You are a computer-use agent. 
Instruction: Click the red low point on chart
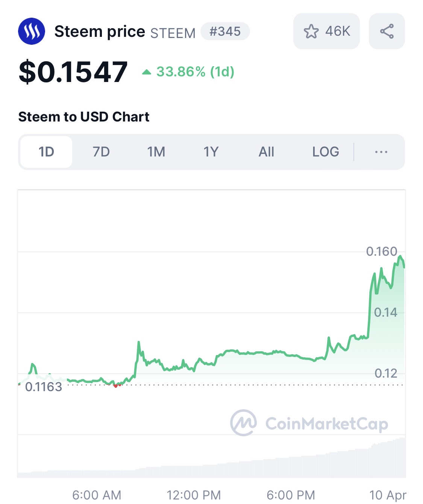click(x=115, y=386)
